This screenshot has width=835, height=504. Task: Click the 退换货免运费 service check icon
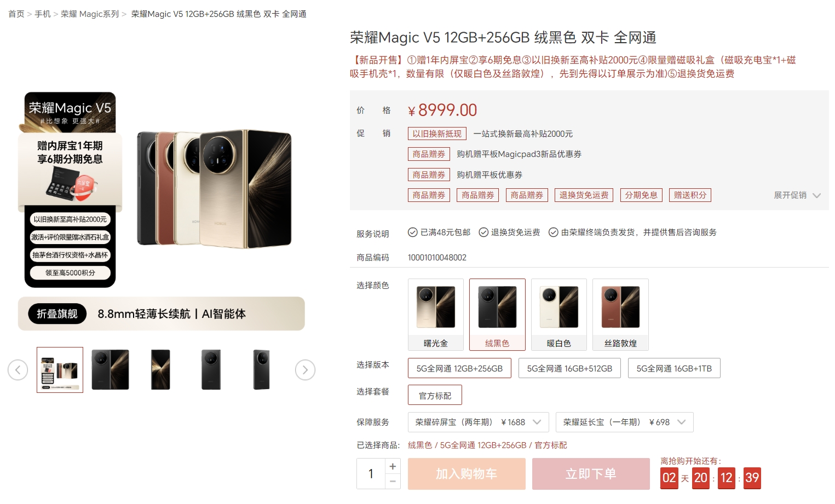tap(483, 232)
